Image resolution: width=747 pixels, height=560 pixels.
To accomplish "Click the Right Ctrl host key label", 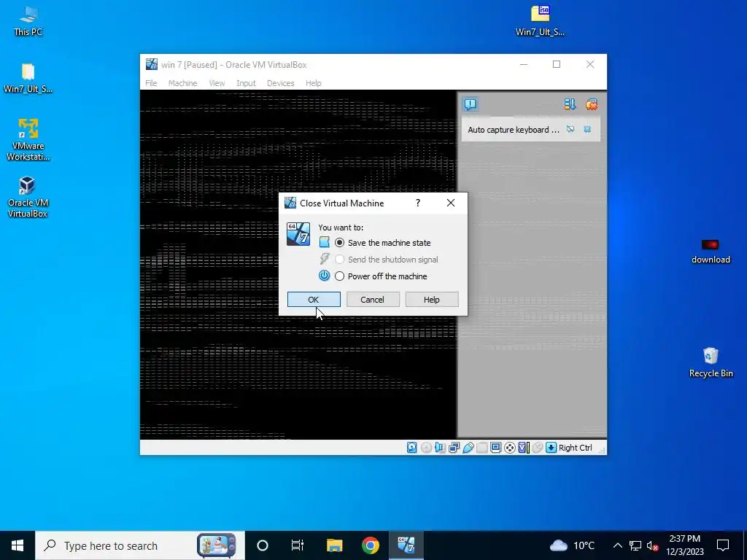I will (575, 448).
